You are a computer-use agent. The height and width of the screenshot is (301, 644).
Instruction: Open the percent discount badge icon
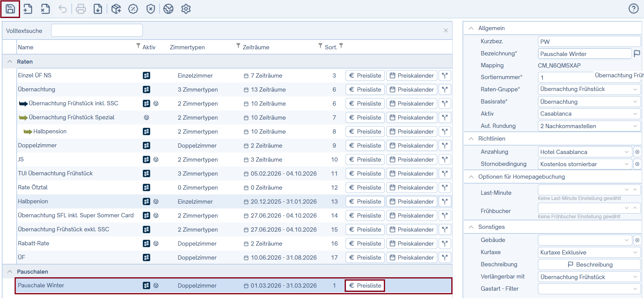tap(133, 9)
